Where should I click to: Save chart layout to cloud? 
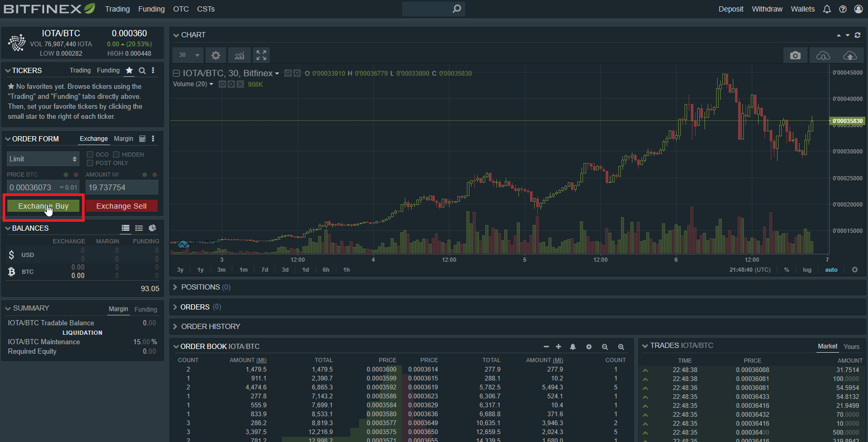coord(850,55)
